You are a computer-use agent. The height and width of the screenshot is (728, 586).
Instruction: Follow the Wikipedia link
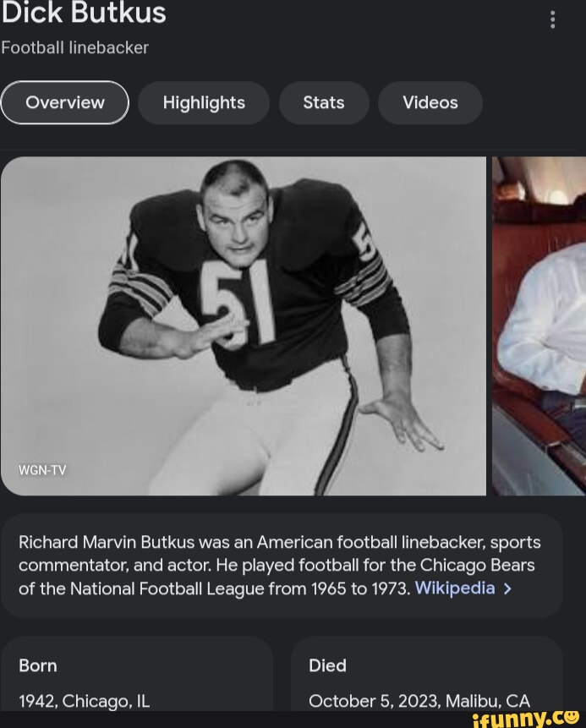[454, 588]
